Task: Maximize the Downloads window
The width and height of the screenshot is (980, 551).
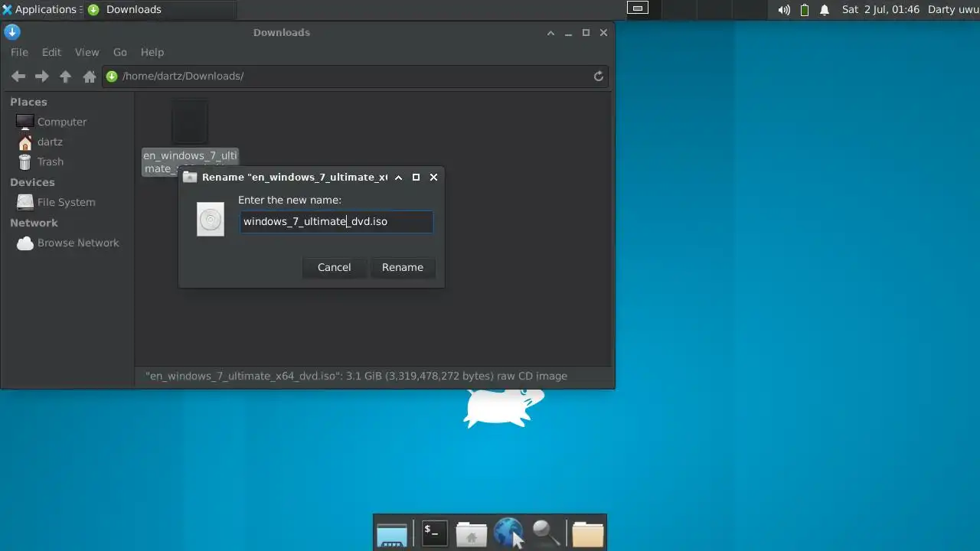Action: click(586, 33)
